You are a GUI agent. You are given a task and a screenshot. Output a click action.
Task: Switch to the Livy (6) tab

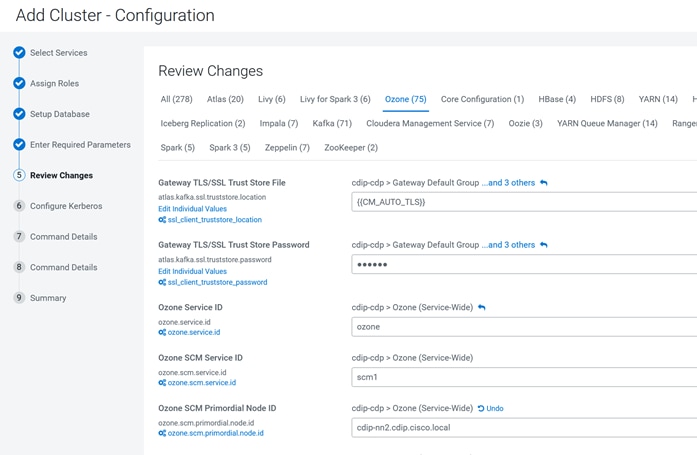click(272, 99)
